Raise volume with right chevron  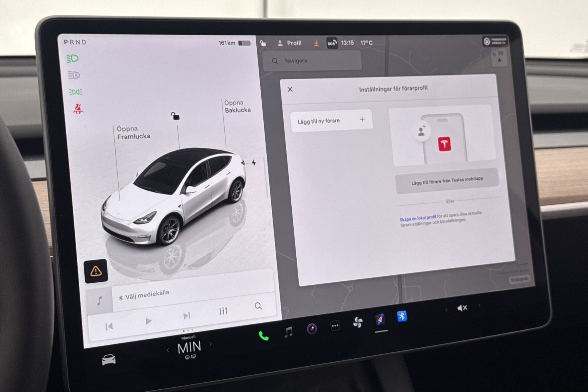[479, 306]
